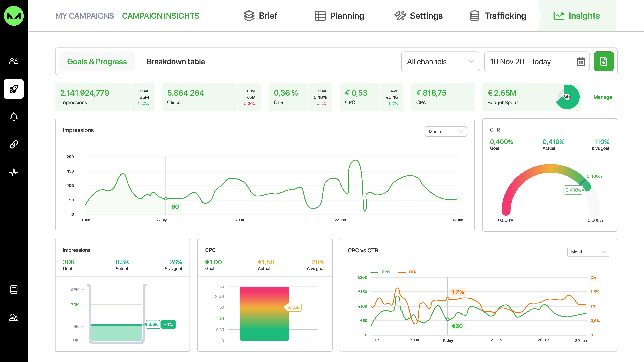Select the campaigns rocket icon in sidebar

(x=14, y=89)
